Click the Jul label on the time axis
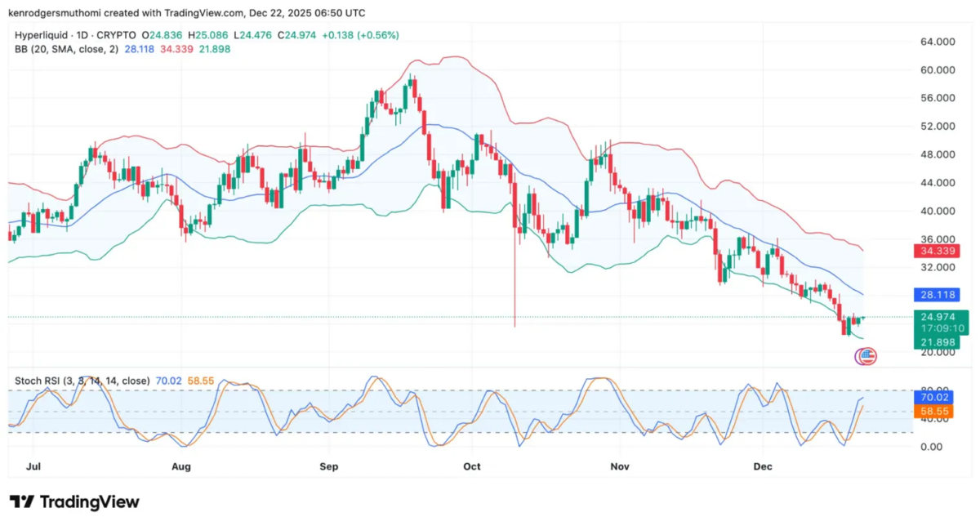Viewport: 980px width, 526px height. 35,466
